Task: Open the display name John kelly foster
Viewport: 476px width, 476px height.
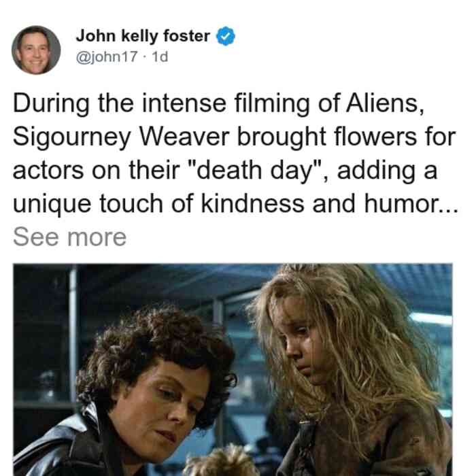Action: (x=143, y=36)
